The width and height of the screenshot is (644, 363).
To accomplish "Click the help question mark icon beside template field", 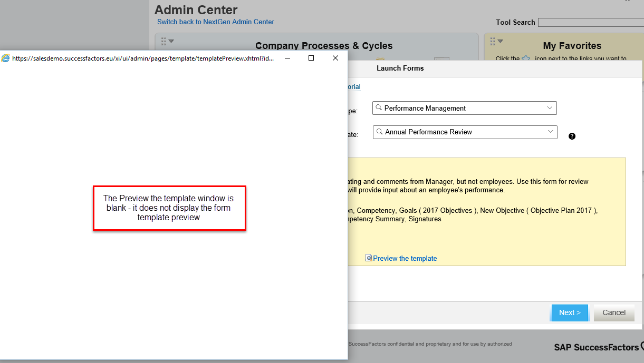I will tap(572, 136).
